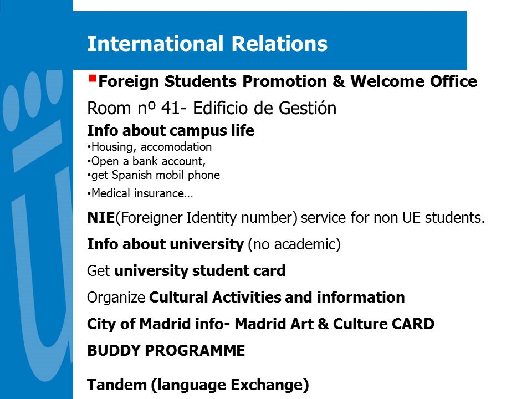Click the (no academic) text
Image resolution: width=532 pixels, height=399 pixels.
[x=294, y=244]
